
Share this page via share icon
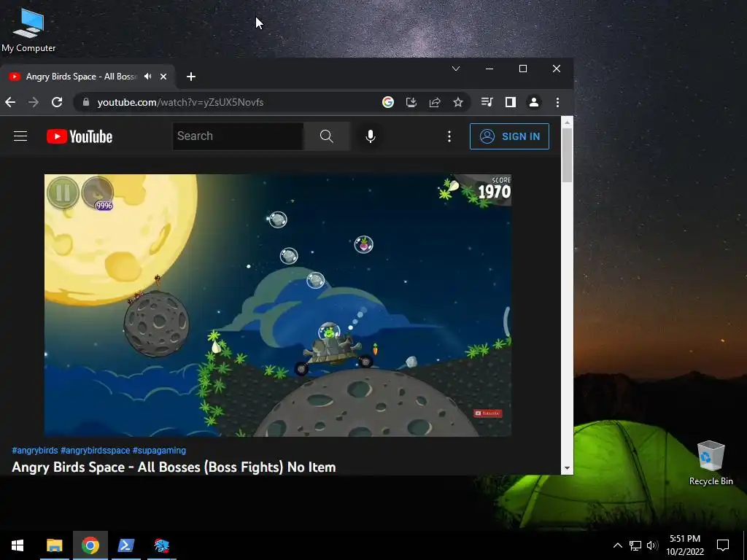pos(435,102)
